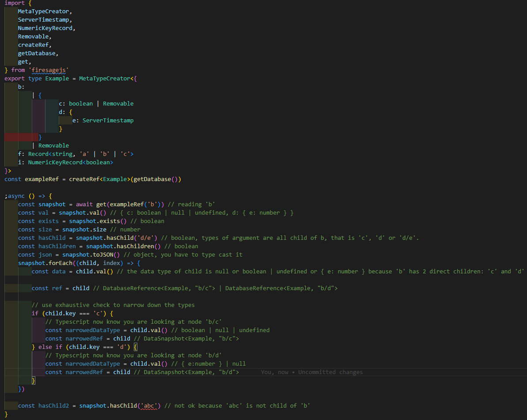Click the "else if (child.key === 'd')" line
527x420 pixels.
[x=84, y=348]
